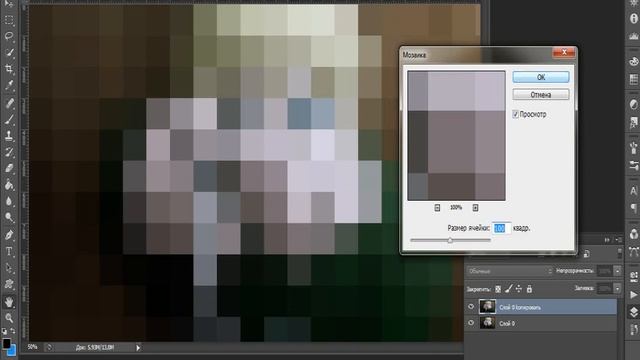The width and height of the screenshot is (640, 360).
Task: Select the Hand tool
Action: 9,302
